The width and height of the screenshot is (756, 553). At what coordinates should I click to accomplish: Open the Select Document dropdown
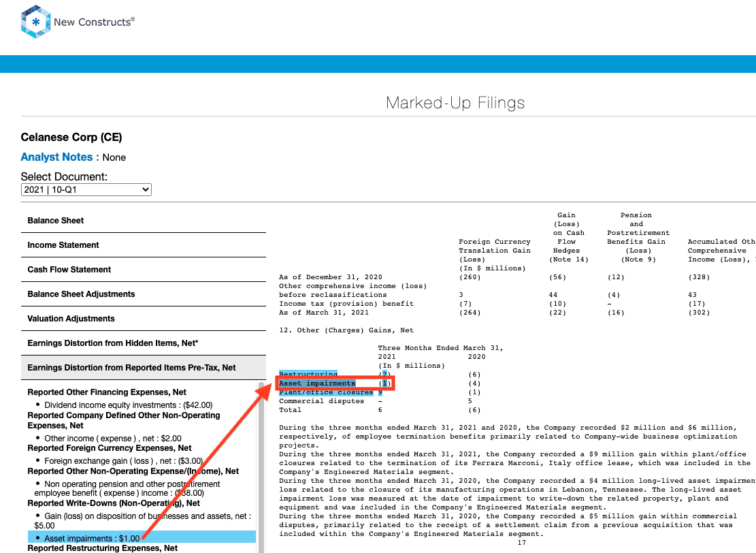86,189
